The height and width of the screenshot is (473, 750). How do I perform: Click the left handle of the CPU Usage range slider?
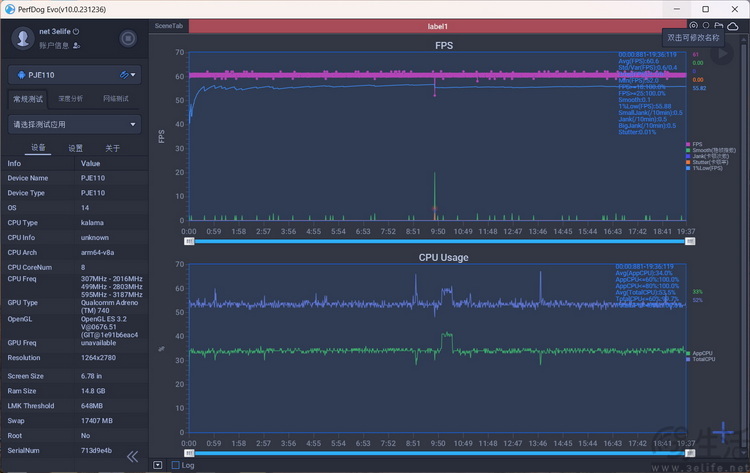189,453
